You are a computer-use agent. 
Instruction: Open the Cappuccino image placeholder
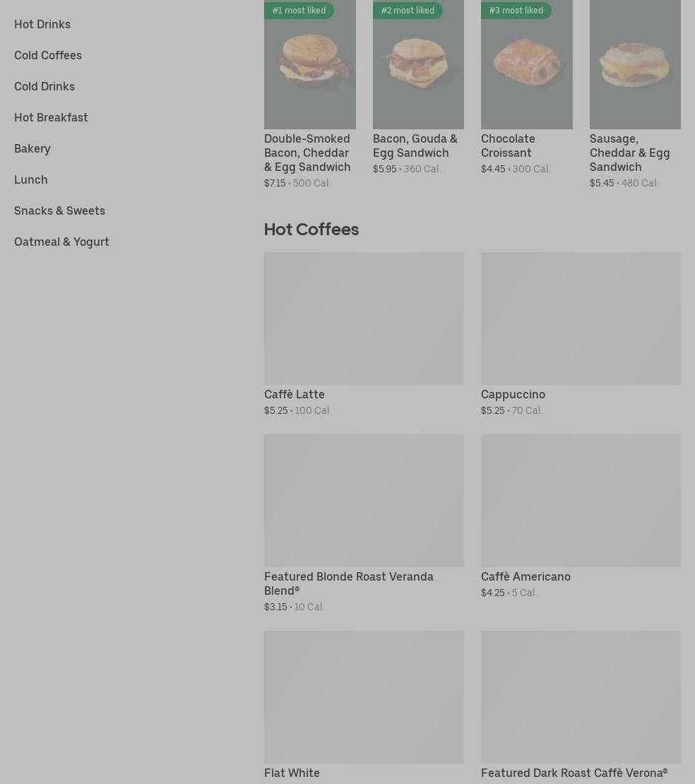[581, 319]
